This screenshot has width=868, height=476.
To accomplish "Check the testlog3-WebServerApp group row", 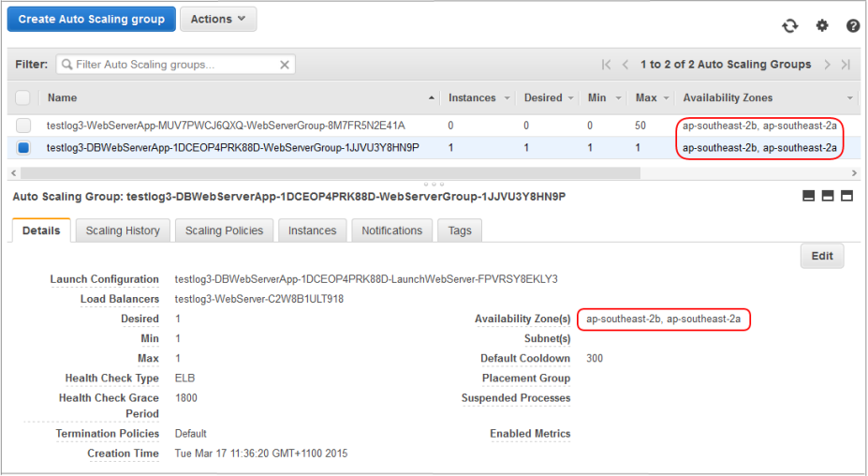I will pos(23,126).
